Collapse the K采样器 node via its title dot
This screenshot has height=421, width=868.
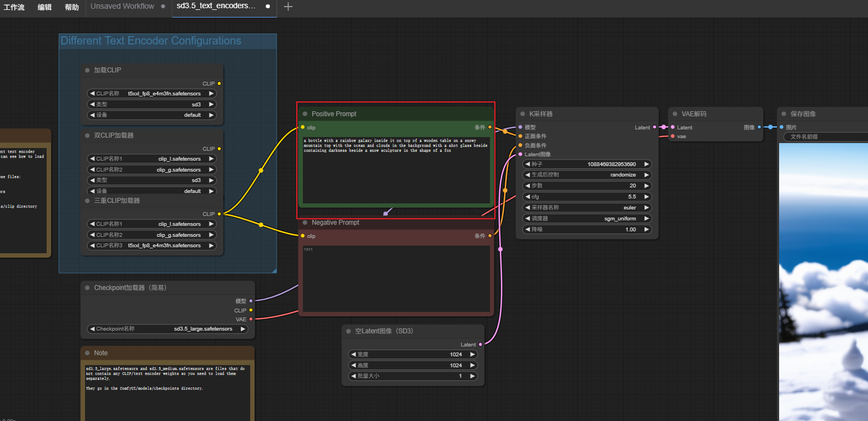(522, 114)
